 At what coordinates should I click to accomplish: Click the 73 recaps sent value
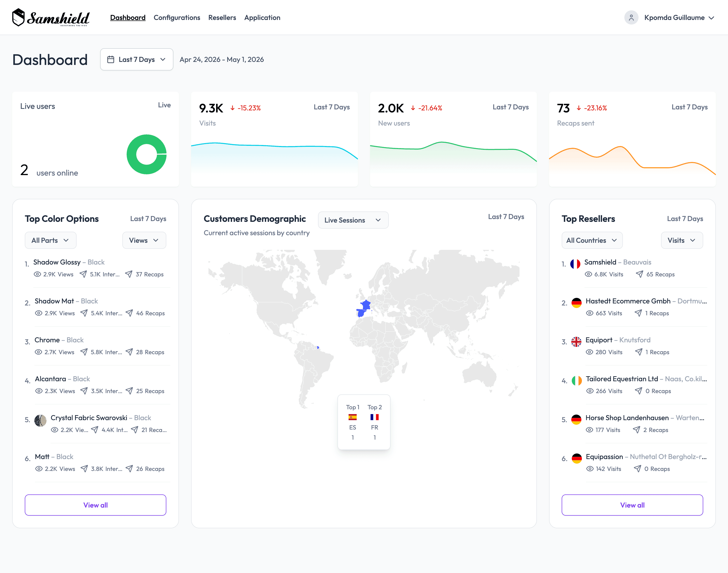(563, 108)
